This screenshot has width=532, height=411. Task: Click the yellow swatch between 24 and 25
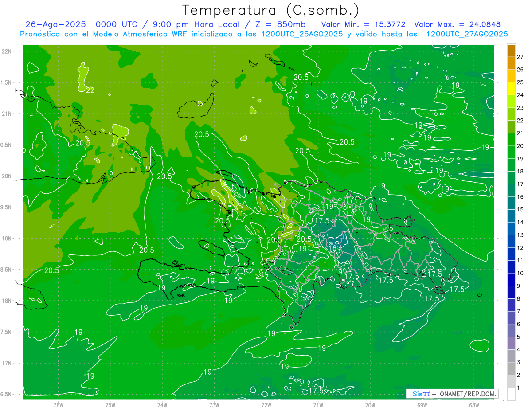pos(511,89)
